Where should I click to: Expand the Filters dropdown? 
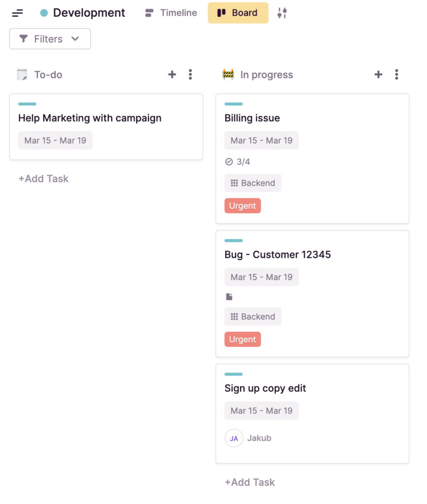click(50, 39)
